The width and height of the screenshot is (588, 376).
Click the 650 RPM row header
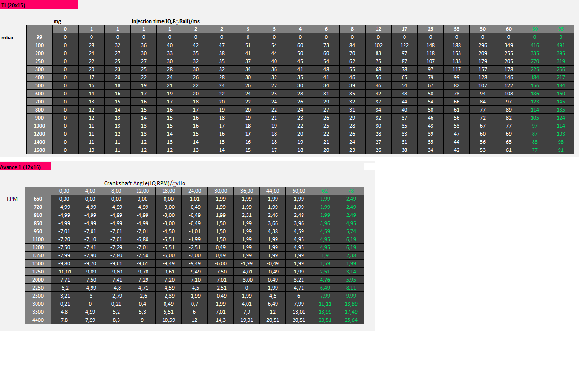click(x=38, y=199)
